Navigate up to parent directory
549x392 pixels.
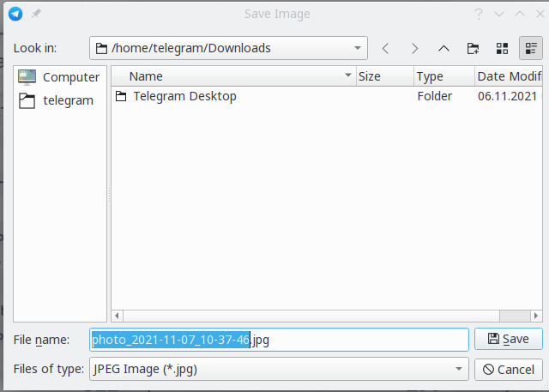[x=443, y=48]
